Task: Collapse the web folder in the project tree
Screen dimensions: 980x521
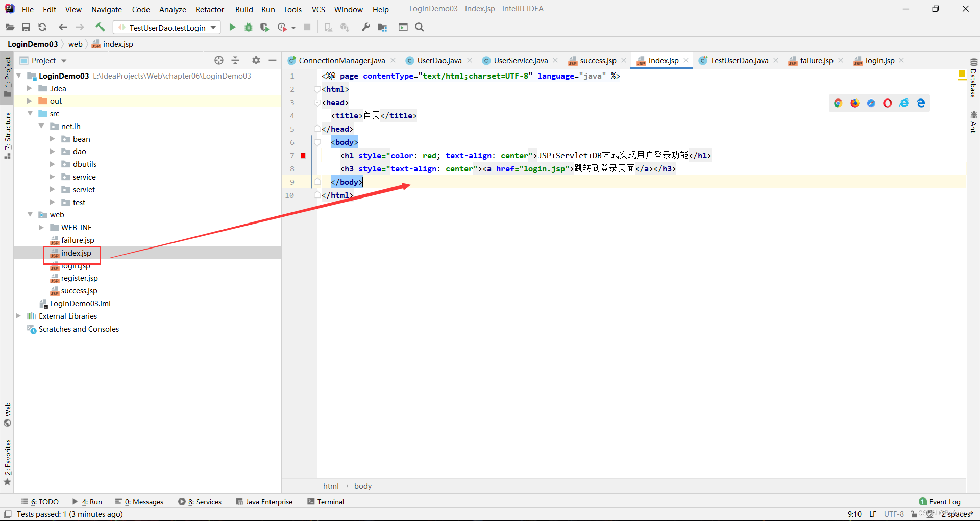Action: 30,214
